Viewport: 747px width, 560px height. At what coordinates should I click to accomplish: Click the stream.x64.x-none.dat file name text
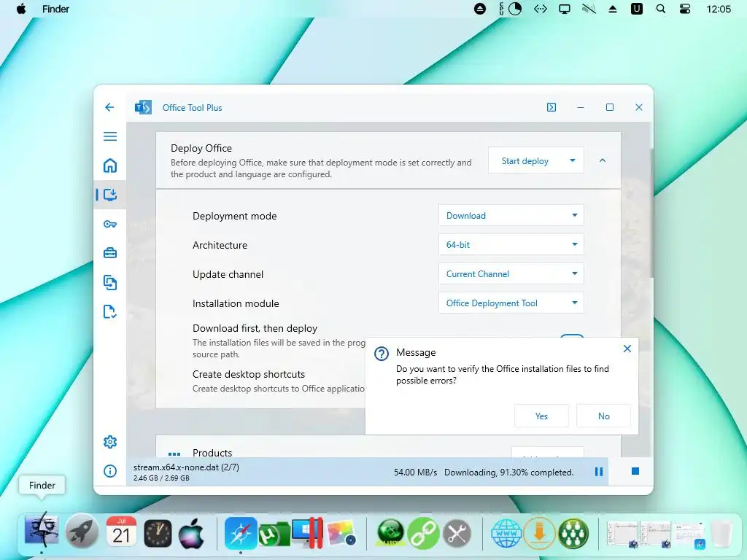pos(186,467)
